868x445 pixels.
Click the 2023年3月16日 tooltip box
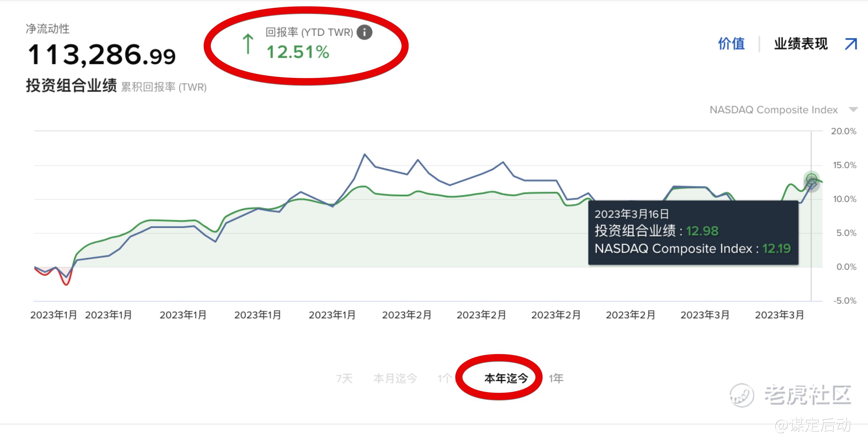pos(693,233)
